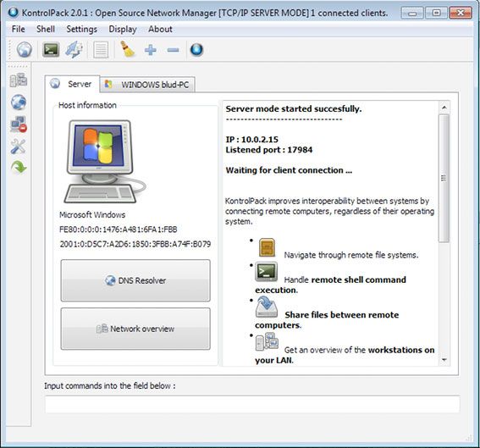Click the blue sphere toolbar icon

[196, 50]
